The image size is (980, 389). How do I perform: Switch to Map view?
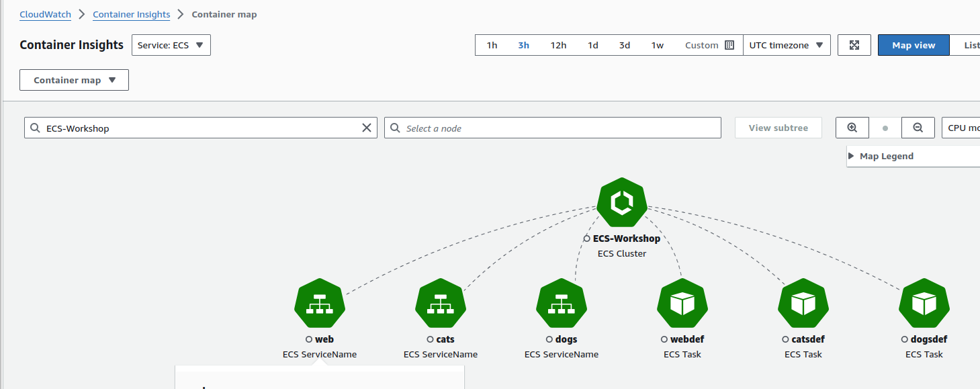point(914,45)
